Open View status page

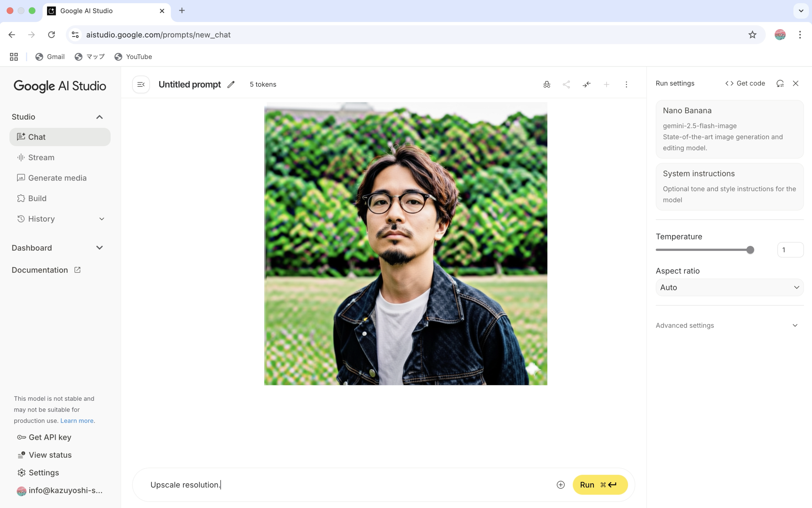(x=44, y=455)
